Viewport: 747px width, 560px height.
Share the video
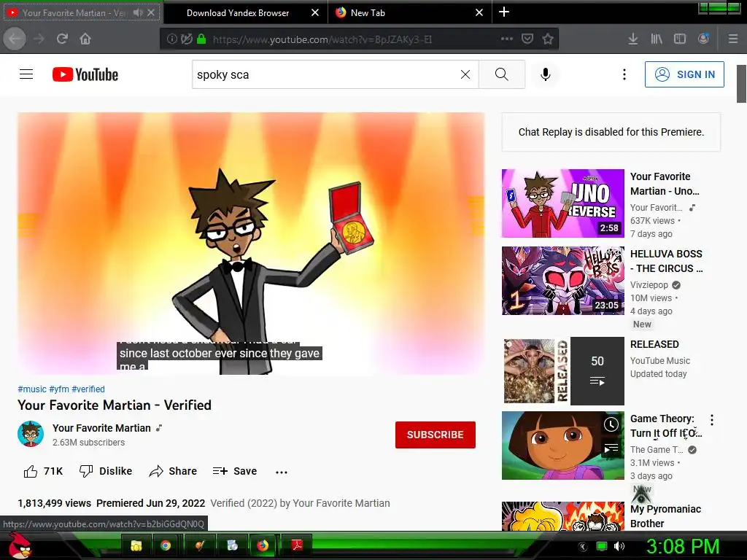tap(173, 471)
